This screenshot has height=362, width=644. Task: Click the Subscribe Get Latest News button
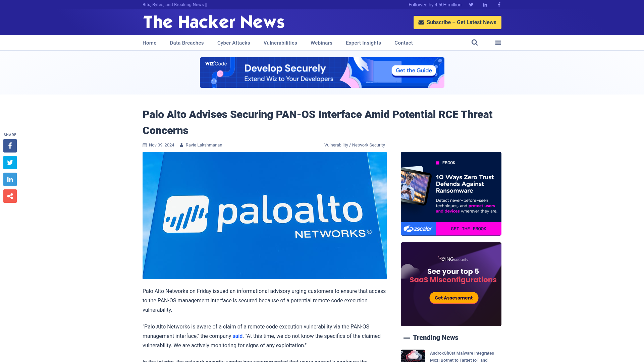(x=458, y=22)
